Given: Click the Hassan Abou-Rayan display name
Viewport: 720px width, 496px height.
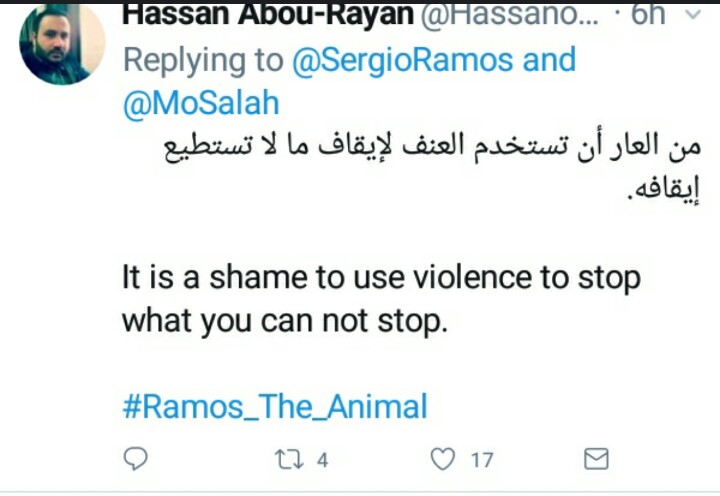Looking at the screenshot, I should [268, 15].
